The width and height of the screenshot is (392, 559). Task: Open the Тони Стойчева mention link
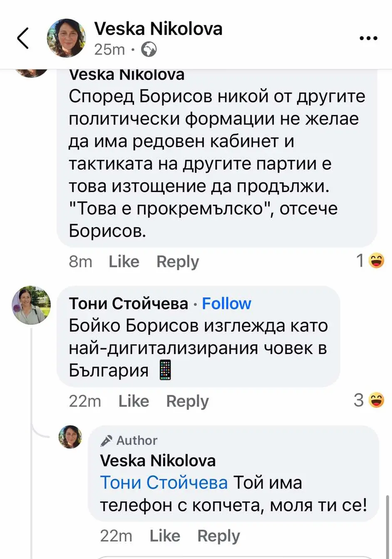[x=164, y=483]
